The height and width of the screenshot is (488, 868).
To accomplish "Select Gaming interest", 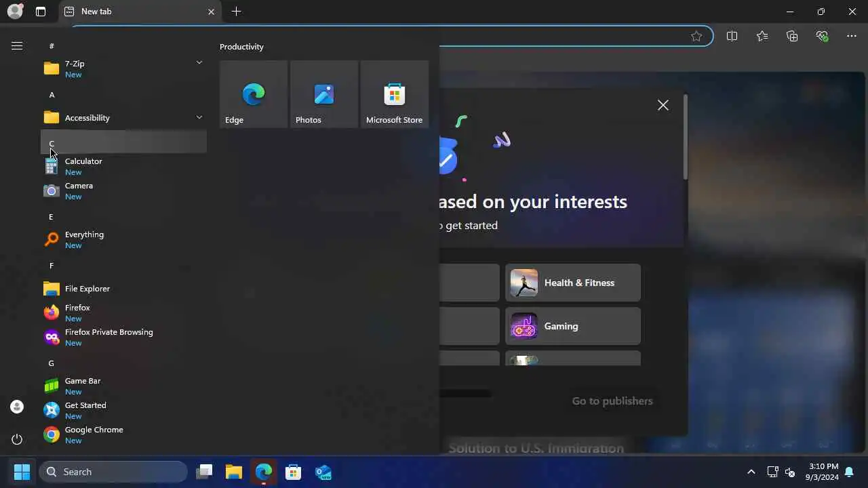I will [573, 326].
